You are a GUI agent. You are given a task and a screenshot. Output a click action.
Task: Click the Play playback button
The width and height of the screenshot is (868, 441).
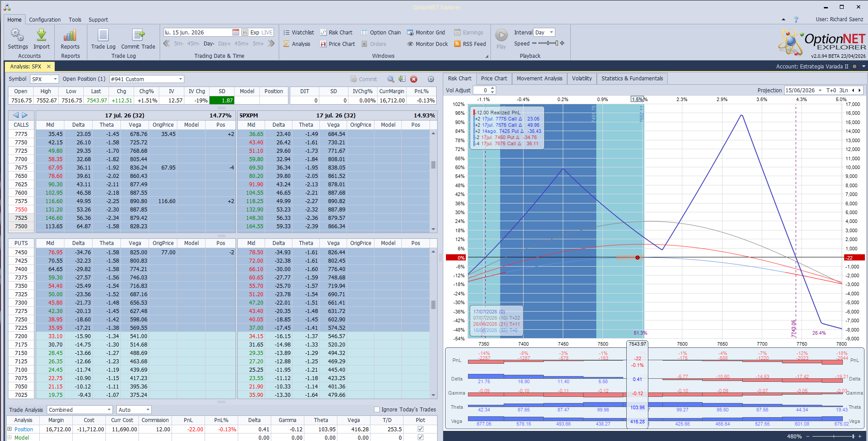[501, 39]
